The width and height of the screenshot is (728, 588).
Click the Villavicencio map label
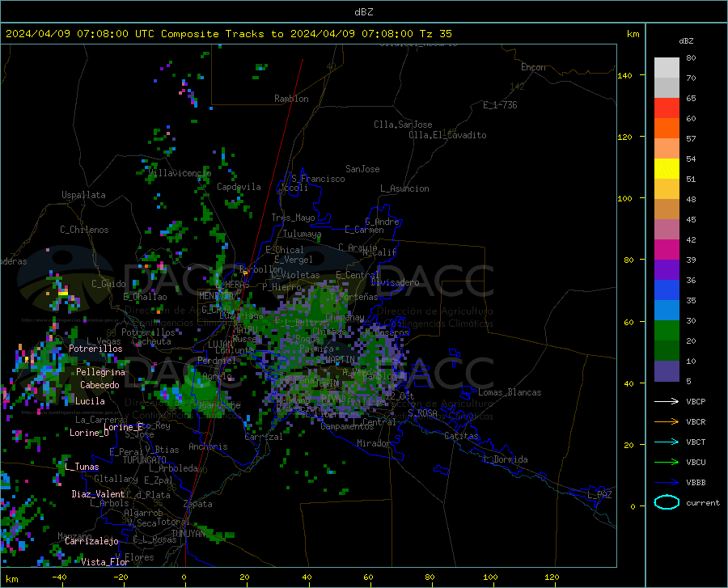point(180,173)
